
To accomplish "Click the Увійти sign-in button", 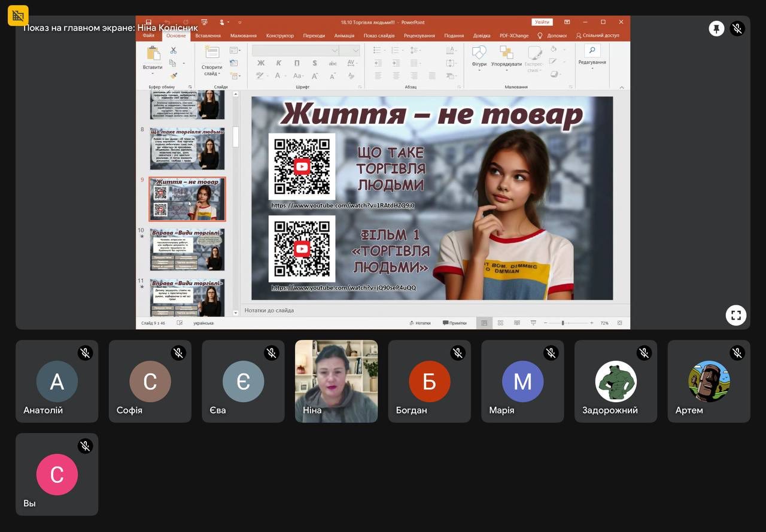I will 542,22.
